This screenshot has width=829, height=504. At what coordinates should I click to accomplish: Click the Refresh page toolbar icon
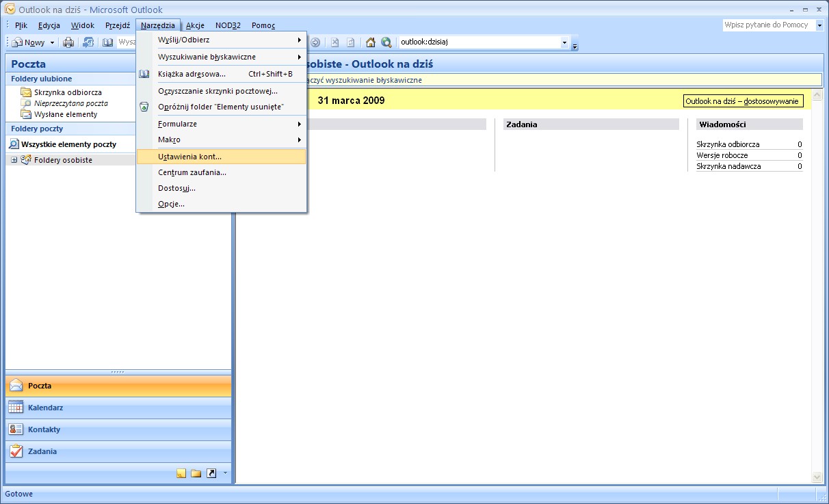pos(351,42)
